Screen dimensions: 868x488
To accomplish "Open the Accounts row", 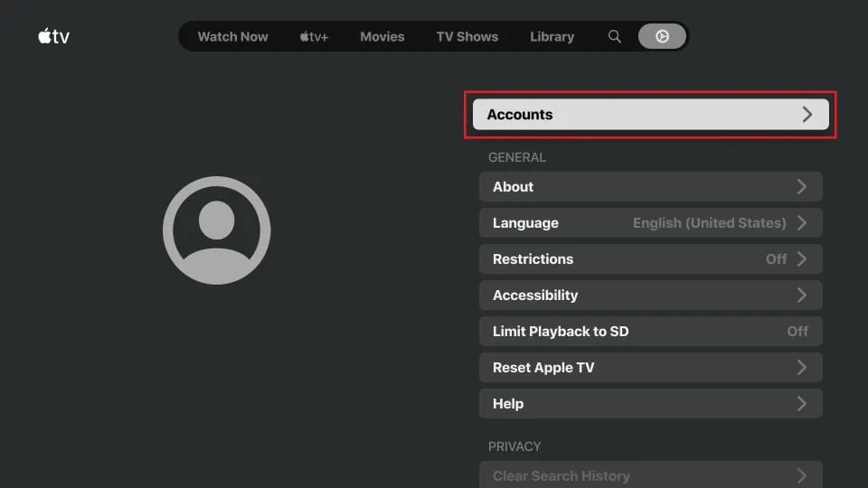I will click(x=650, y=115).
